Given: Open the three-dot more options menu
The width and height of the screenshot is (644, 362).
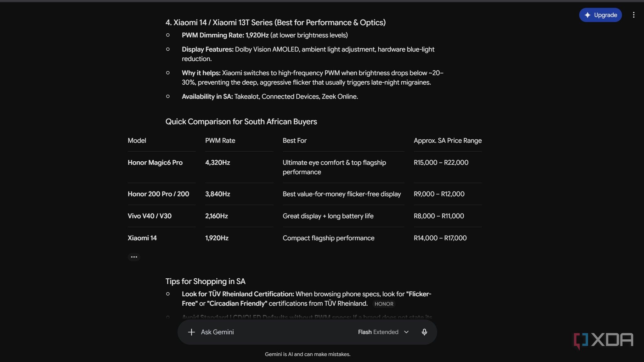Looking at the screenshot, I should pyautogui.click(x=634, y=15).
